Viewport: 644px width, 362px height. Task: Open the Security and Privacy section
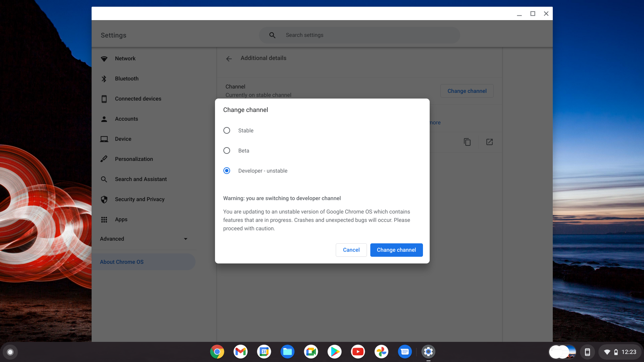point(140,199)
